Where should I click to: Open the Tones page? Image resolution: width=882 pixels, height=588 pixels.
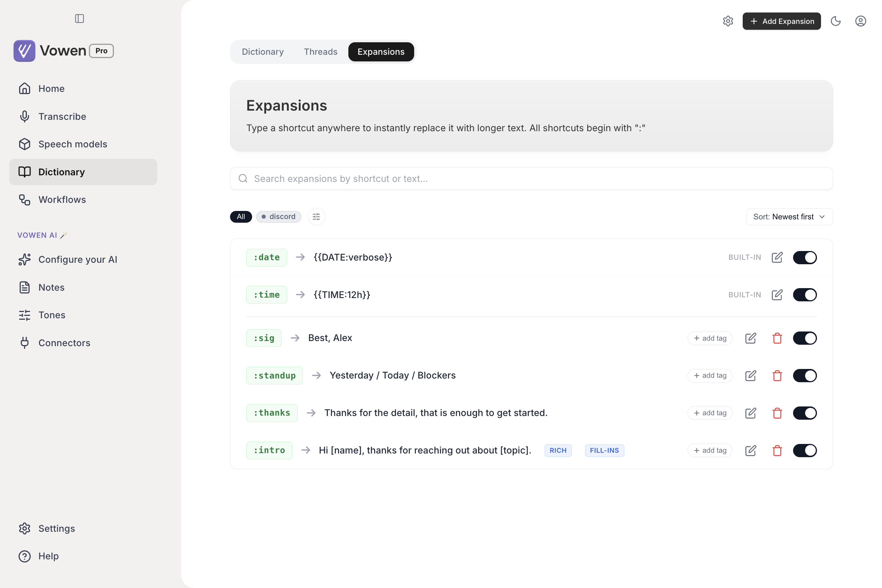click(x=83, y=315)
